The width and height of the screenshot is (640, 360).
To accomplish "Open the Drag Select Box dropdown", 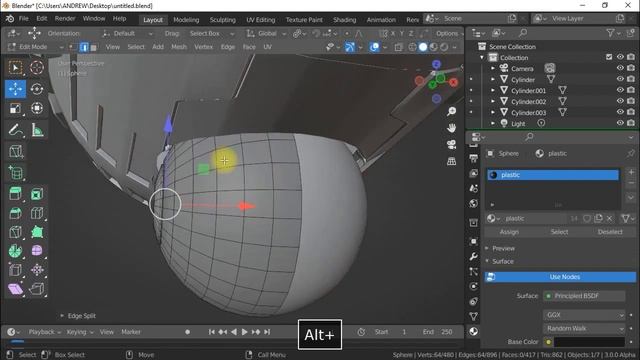I will point(211,33).
